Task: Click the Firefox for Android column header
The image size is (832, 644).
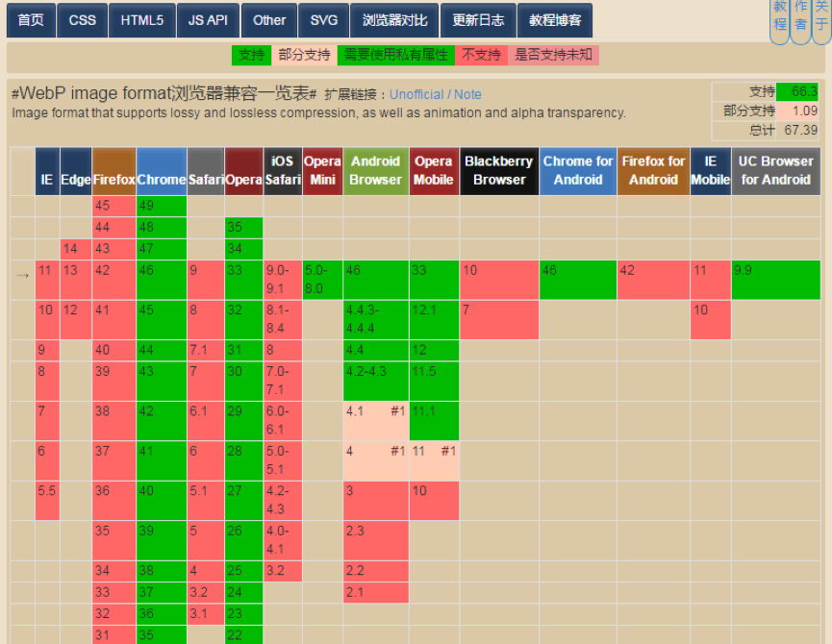Action: (x=654, y=171)
